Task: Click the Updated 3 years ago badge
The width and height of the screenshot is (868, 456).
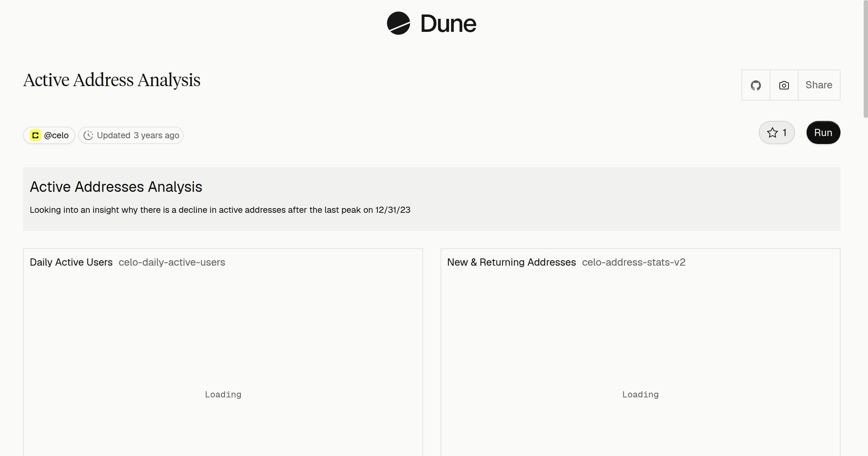Action: [131, 135]
